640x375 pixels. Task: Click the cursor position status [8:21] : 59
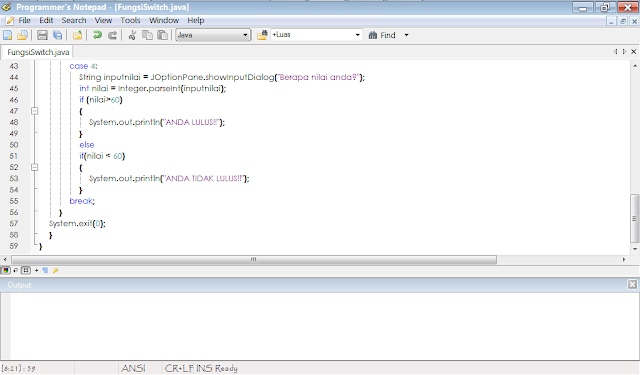click(x=19, y=368)
